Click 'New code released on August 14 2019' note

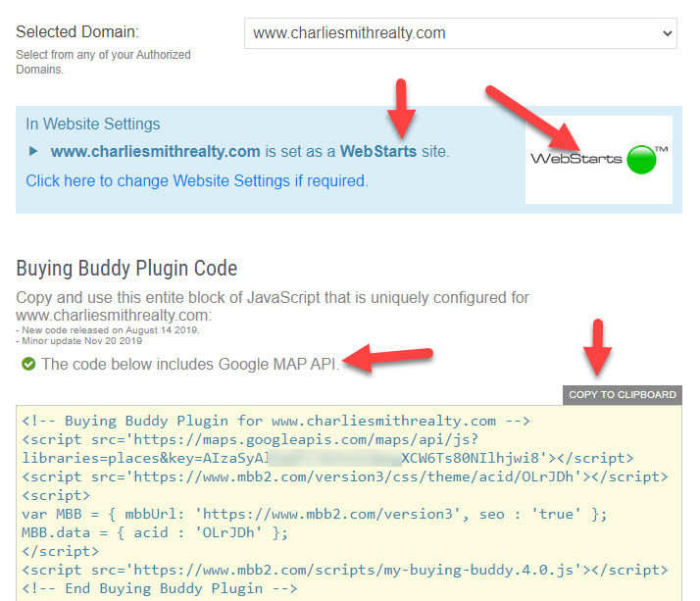[108, 330]
